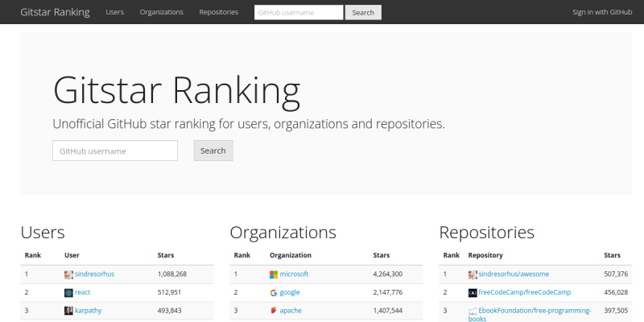Open the karpathy user link
This screenshot has width=644, height=322.
tap(88, 311)
